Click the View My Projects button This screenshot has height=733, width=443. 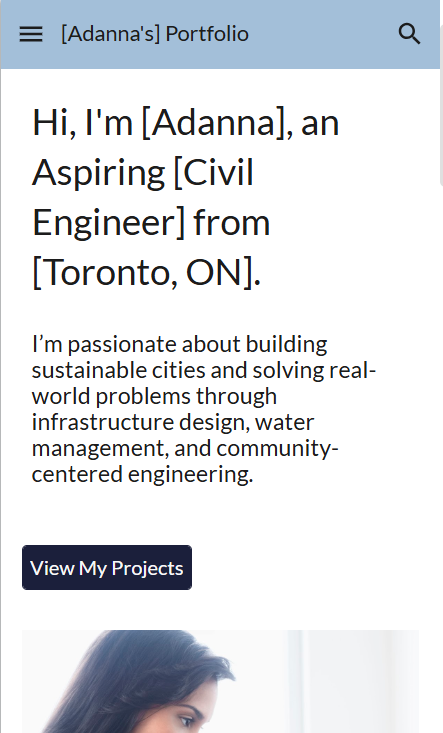[x=107, y=568]
